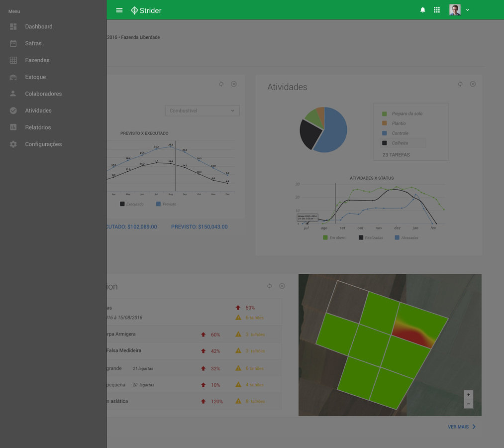Click the Fazendas grid icon

pyautogui.click(x=13, y=60)
